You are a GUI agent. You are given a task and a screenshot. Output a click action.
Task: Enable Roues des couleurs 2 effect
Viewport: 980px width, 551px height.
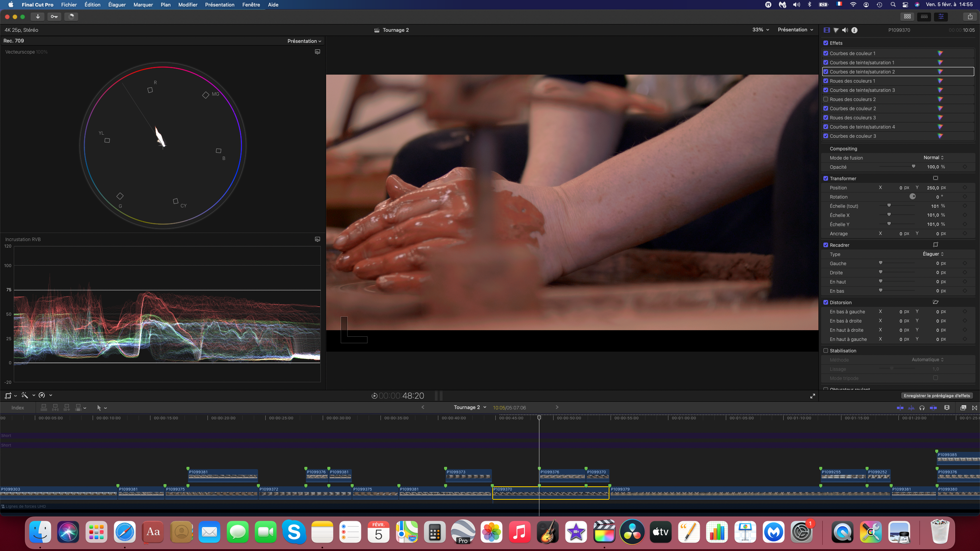(x=826, y=99)
